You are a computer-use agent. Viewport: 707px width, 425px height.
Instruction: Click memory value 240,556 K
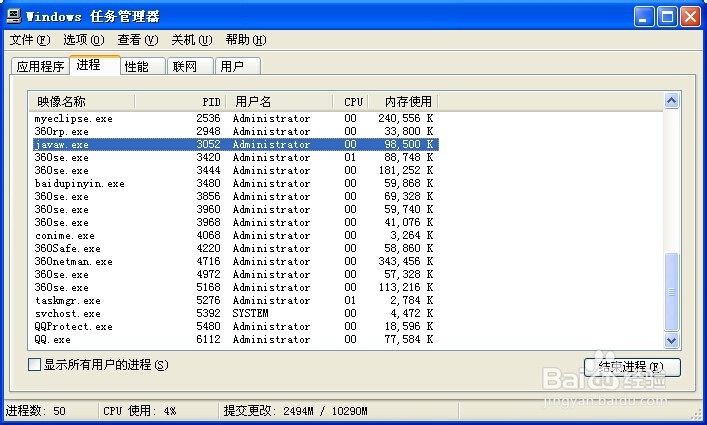(405, 119)
